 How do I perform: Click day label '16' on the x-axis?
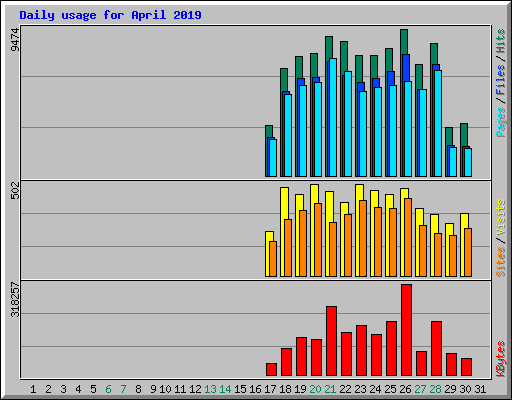pos(255,389)
